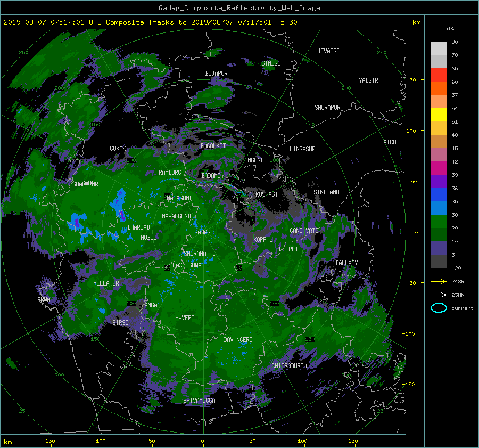The image size is (479, 448).
Task: Click the 150 tick on right km axis
Action: click(x=411, y=80)
